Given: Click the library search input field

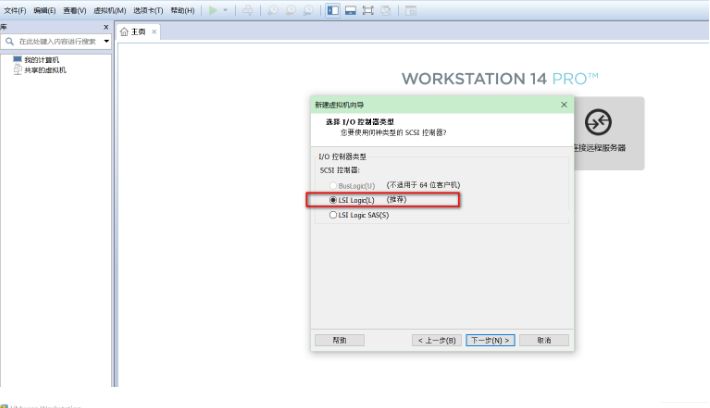Looking at the screenshot, I should (57, 42).
